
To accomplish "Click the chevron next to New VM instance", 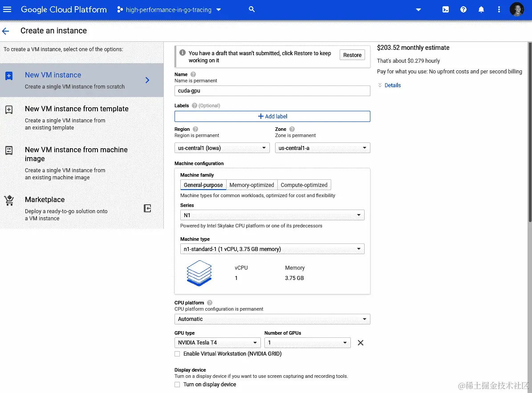I will tap(147, 80).
